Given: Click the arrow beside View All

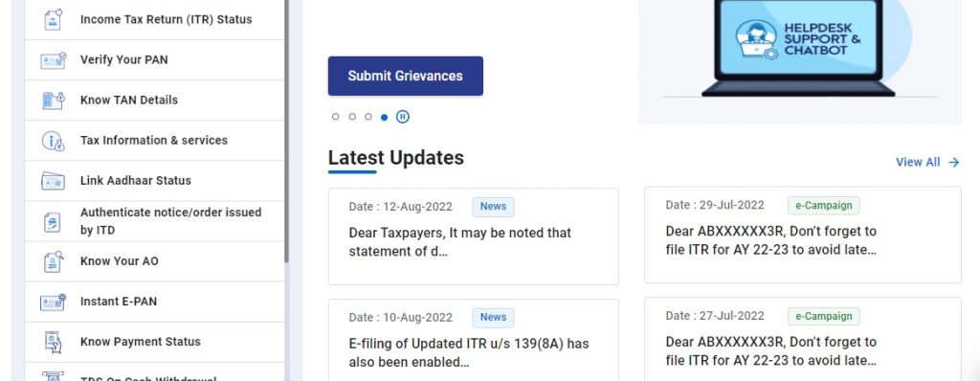Looking at the screenshot, I should (x=954, y=162).
